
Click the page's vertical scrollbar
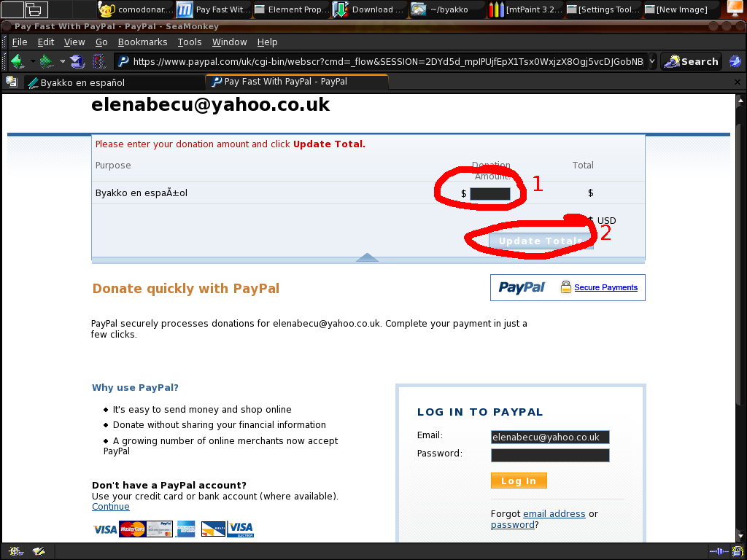[741, 318]
